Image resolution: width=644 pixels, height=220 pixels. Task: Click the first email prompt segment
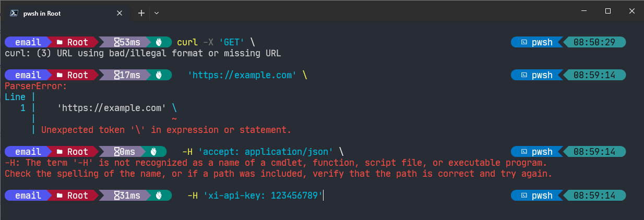(x=28, y=42)
